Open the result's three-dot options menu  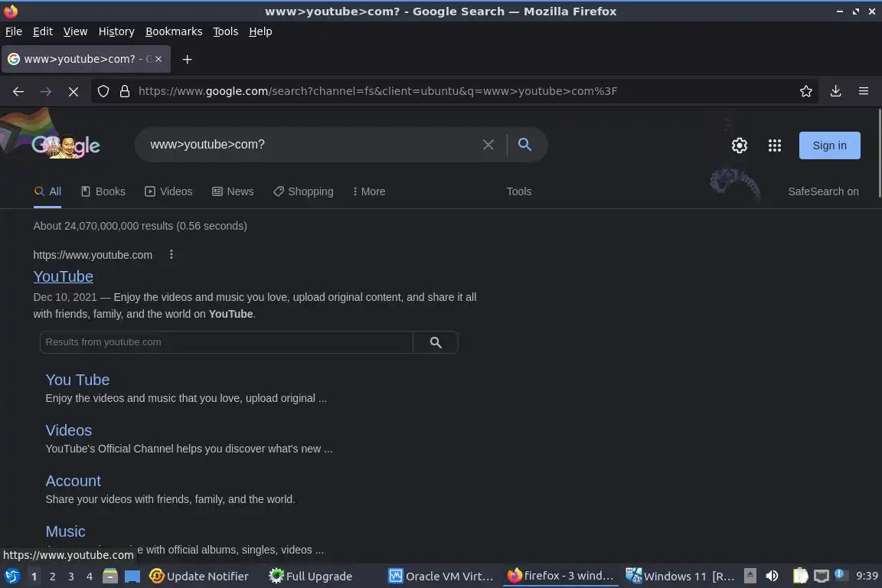pos(171,255)
